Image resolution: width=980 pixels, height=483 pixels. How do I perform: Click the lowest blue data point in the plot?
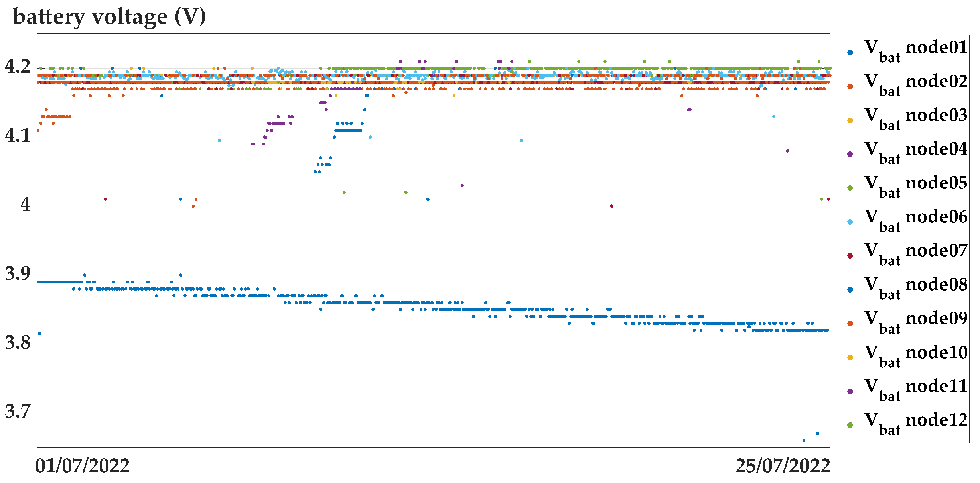click(804, 440)
